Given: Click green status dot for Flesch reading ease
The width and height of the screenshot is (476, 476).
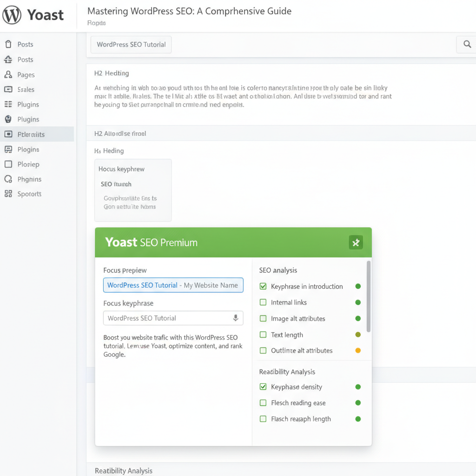Looking at the screenshot, I should coord(358,403).
